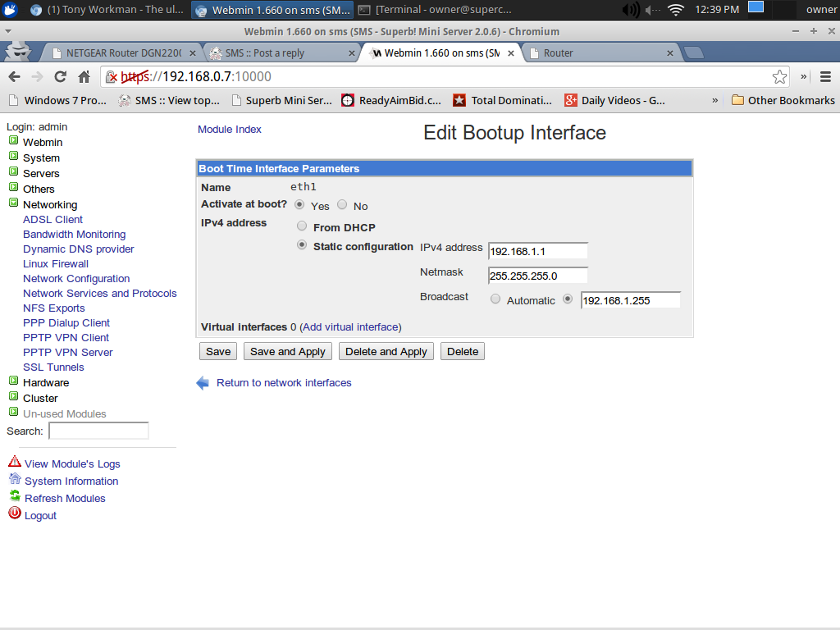Screen dimensions: 840x630
Task: Reload the page with the browser reload button
Action: coord(60,76)
